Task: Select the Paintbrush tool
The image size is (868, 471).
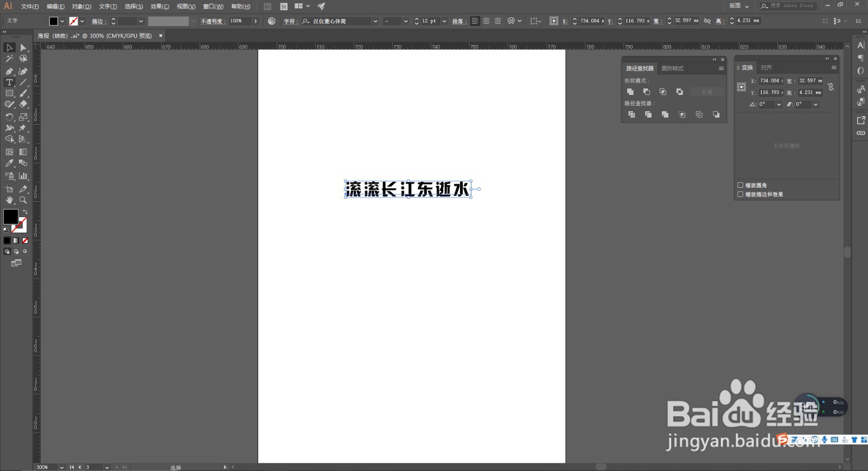Action: pyautogui.click(x=23, y=93)
